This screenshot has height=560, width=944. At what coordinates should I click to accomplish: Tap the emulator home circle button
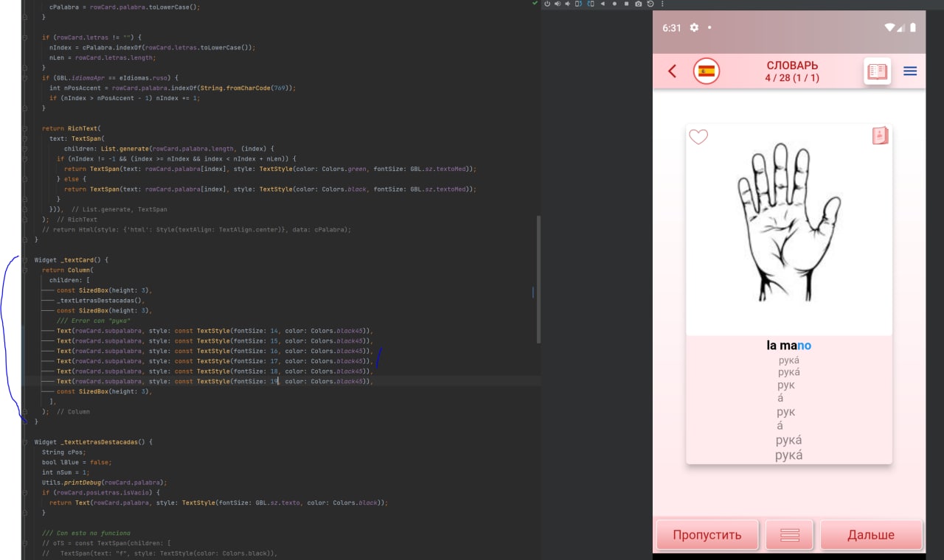(x=614, y=4)
